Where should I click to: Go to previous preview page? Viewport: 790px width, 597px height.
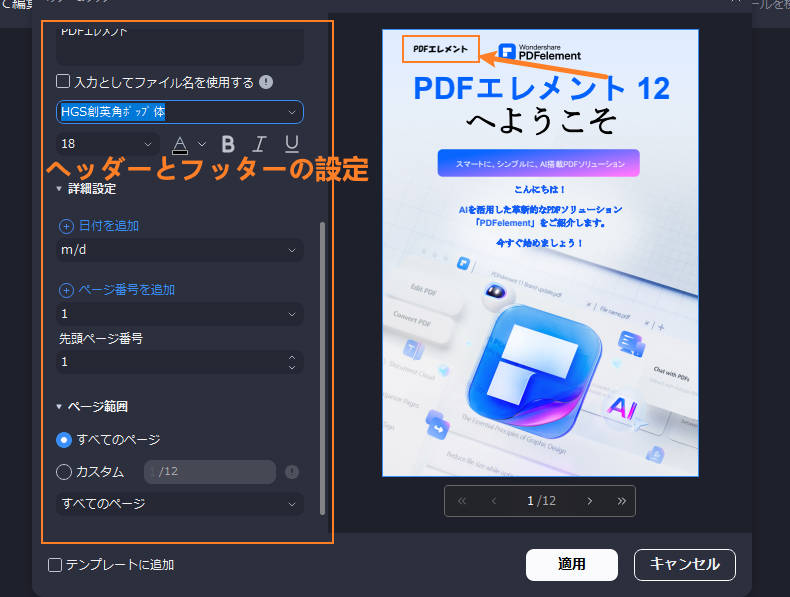pyautogui.click(x=494, y=501)
